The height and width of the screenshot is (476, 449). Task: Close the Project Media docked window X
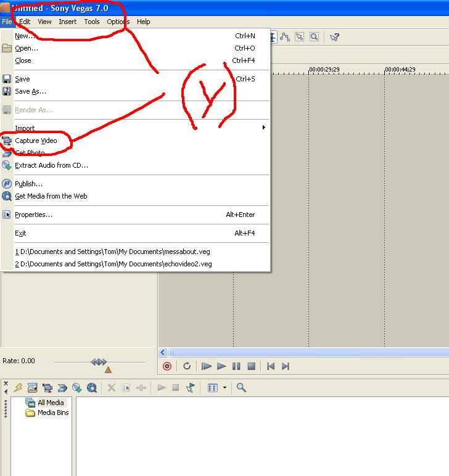tap(6, 384)
